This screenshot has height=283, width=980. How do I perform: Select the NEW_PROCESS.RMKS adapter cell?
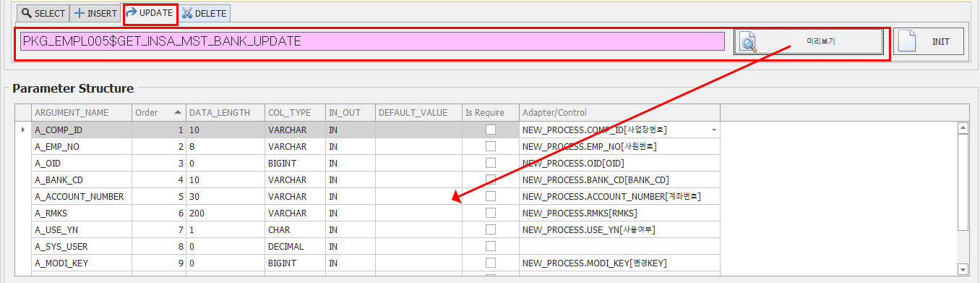click(619, 213)
